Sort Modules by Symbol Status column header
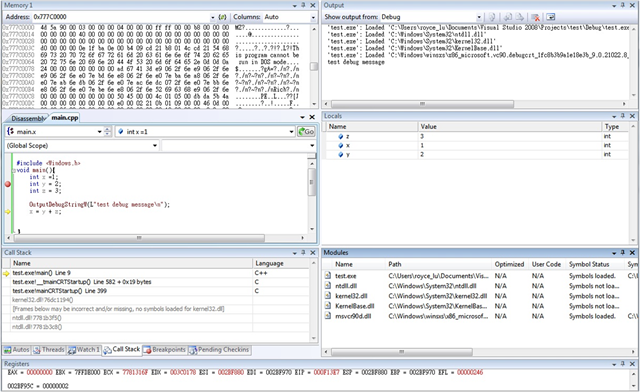Image resolution: width=640 pixels, height=392 pixels. pyautogui.click(x=596, y=264)
